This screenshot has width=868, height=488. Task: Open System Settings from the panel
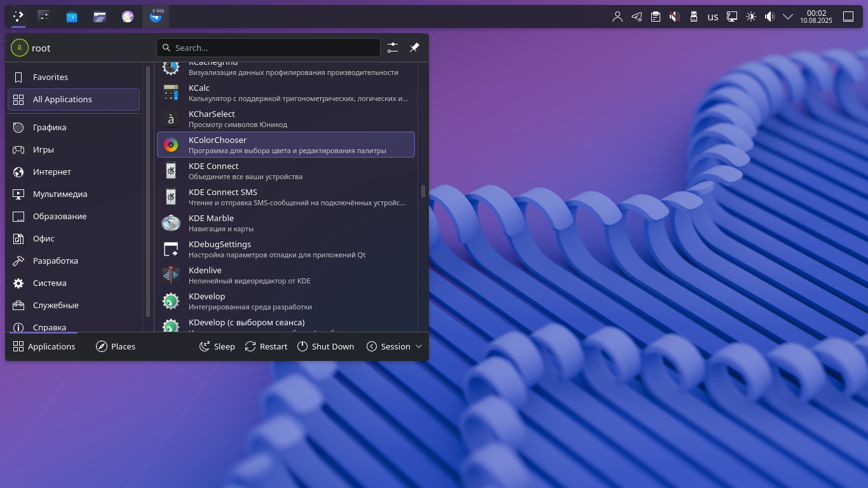pyautogui.click(x=44, y=17)
